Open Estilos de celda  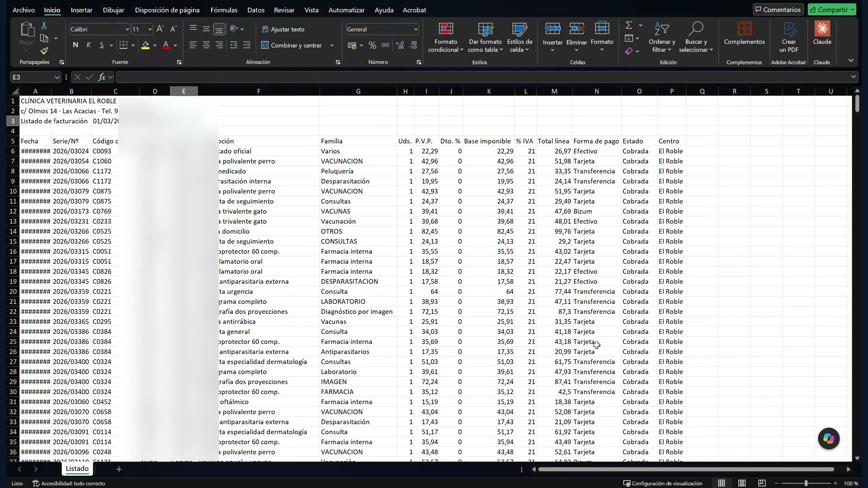click(x=519, y=38)
